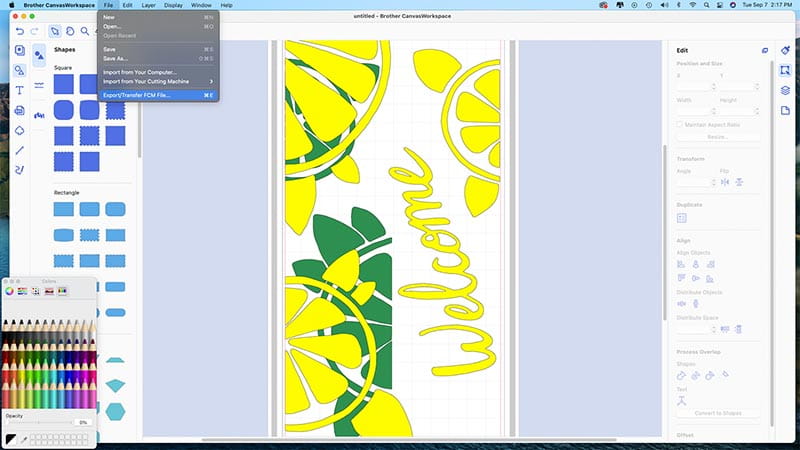Open the word art category icon
Image resolution: width=800 pixels, height=450 pixels.
point(39,115)
